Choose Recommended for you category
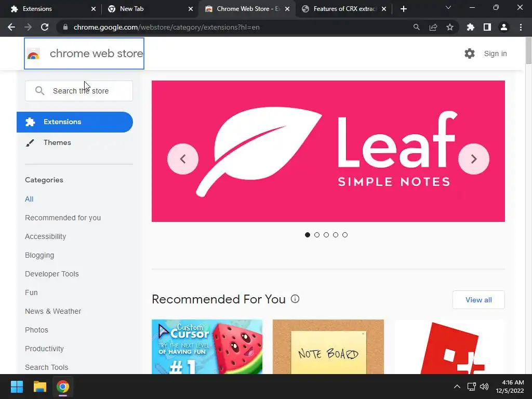The image size is (532, 399). [63, 218]
